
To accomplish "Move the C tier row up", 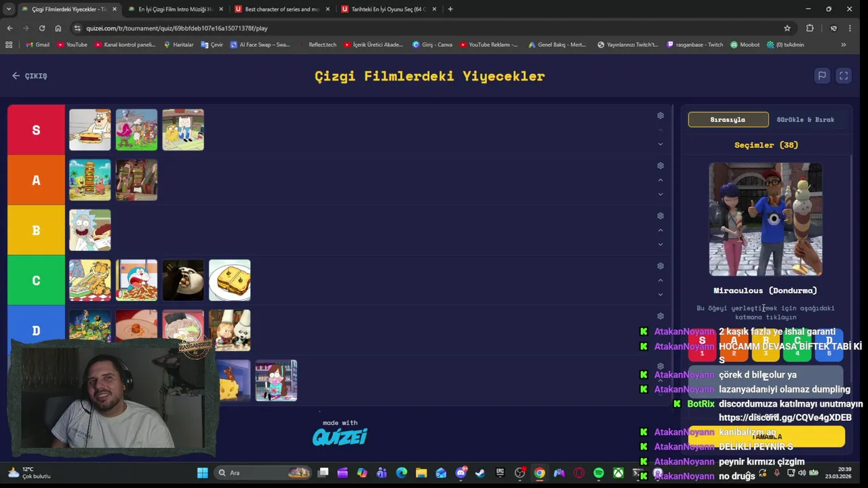I will (660, 281).
